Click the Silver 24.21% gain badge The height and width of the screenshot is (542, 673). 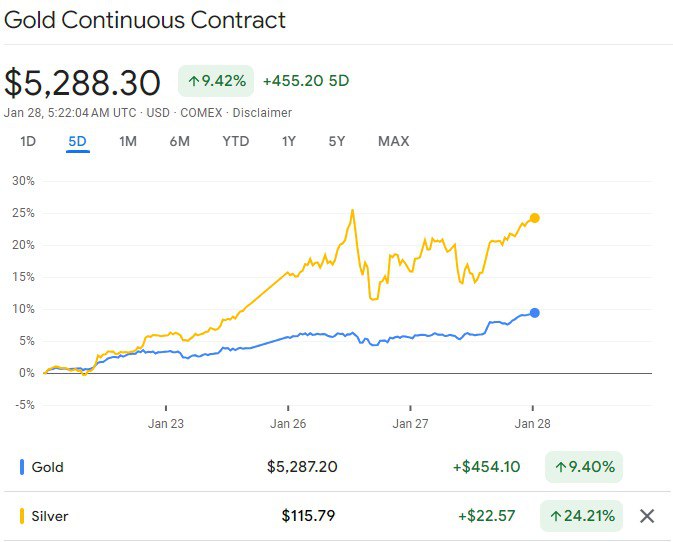click(x=580, y=516)
